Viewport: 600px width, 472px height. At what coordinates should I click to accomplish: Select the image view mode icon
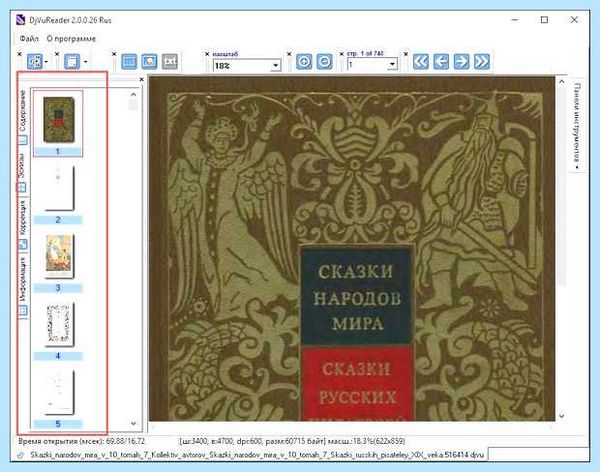click(x=149, y=62)
